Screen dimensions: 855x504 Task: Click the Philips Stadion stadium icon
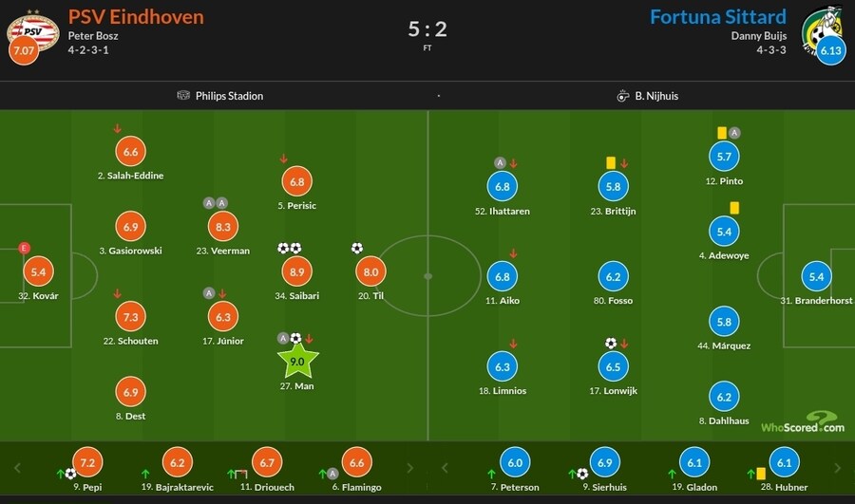(x=183, y=96)
